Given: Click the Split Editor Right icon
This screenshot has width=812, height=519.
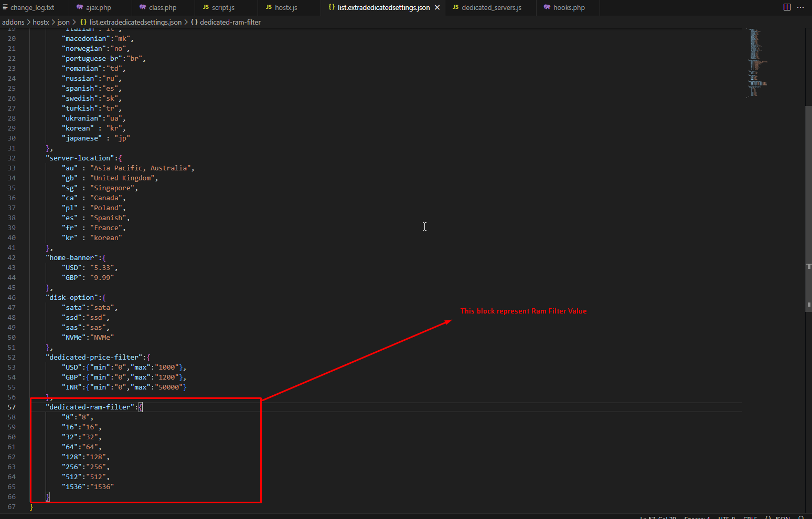Looking at the screenshot, I should coord(787,7).
